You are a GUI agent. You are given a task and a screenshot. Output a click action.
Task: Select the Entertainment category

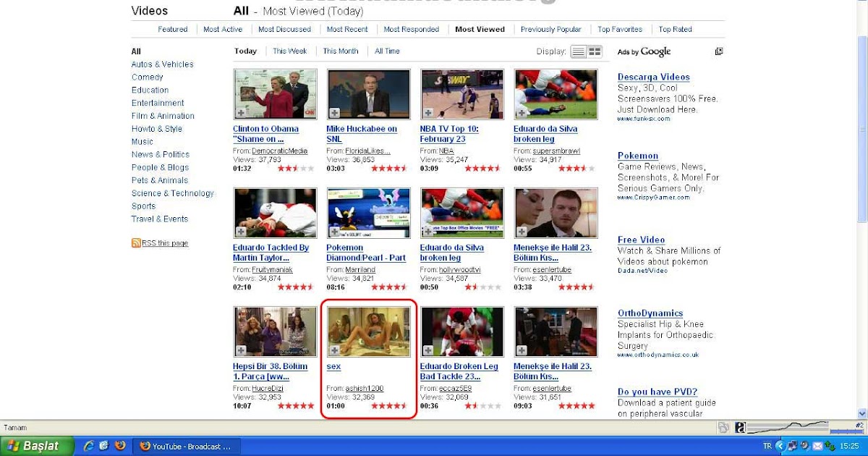pyautogui.click(x=158, y=104)
